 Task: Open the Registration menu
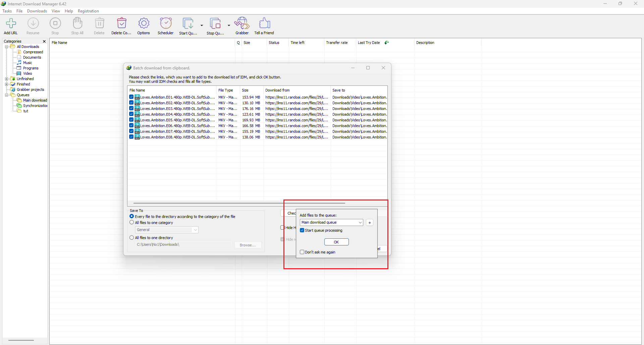(x=88, y=11)
